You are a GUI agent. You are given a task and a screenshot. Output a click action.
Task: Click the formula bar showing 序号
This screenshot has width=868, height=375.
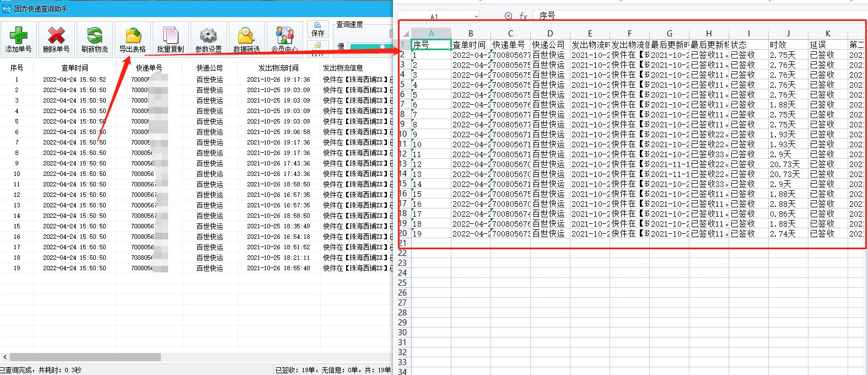(700, 16)
